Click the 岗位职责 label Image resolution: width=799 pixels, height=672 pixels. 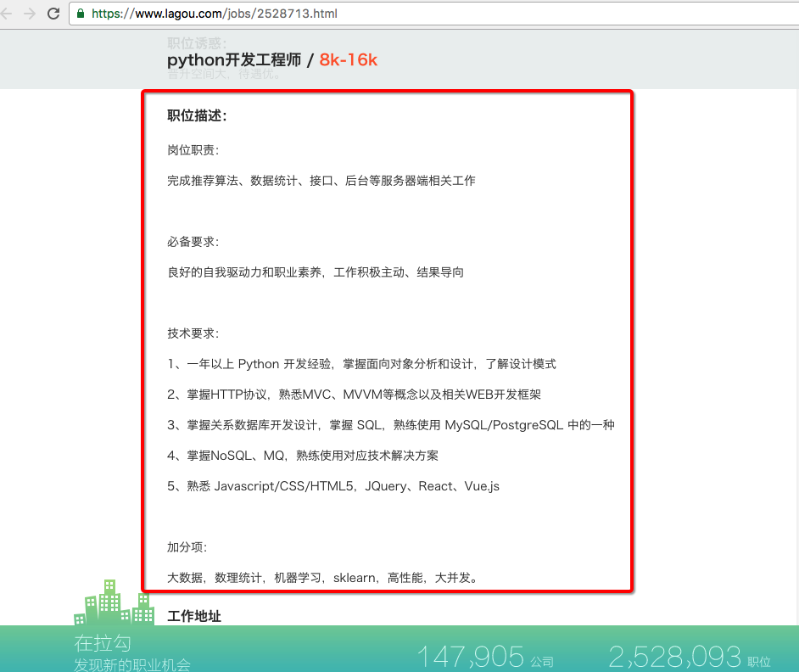pyautogui.click(x=193, y=150)
